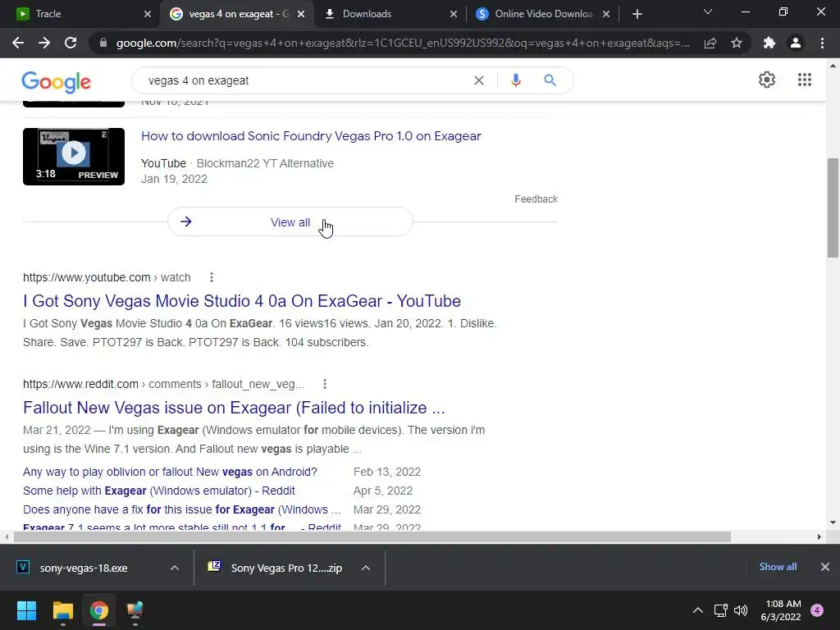The height and width of the screenshot is (630, 840).
Task: Go forward one page
Action: pyautogui.click(x=44, y=43)
